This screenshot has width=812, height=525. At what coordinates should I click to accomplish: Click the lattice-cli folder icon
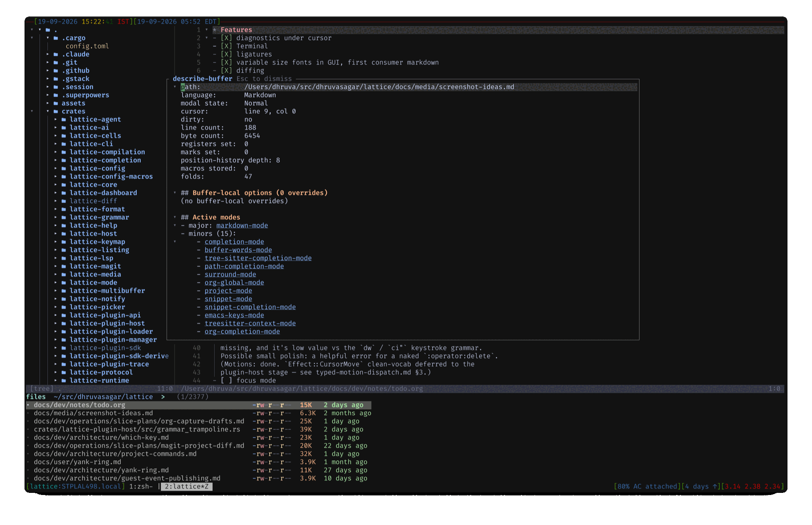64,144
